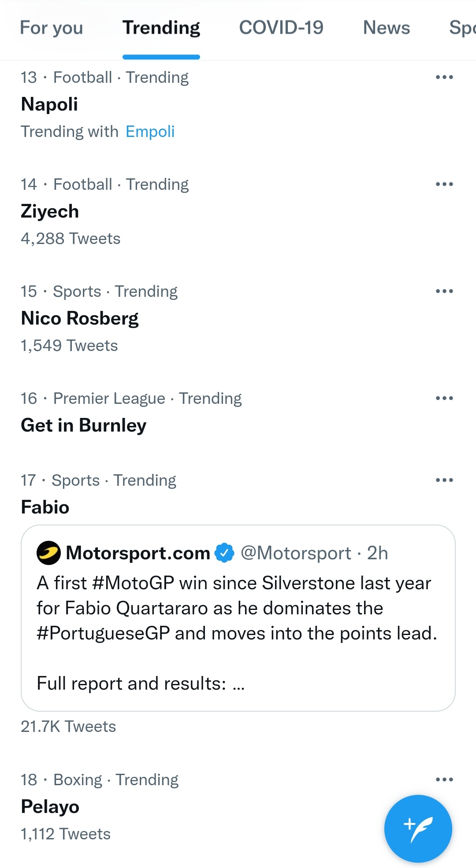Open more options for Pelayo trend
The width and height of the screenshot is (476, 868).
(444, 780)
